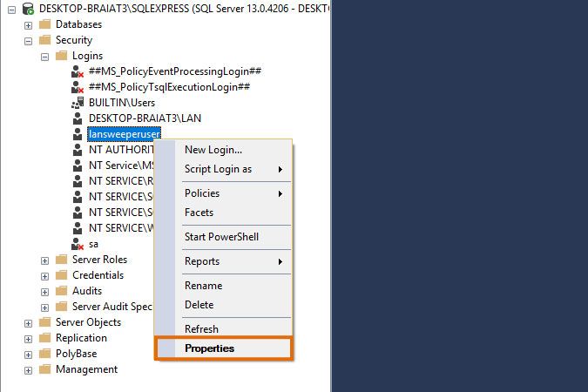Collapse the Security node
The width and height of the screenshot is (588, 392).
[29, 40]
